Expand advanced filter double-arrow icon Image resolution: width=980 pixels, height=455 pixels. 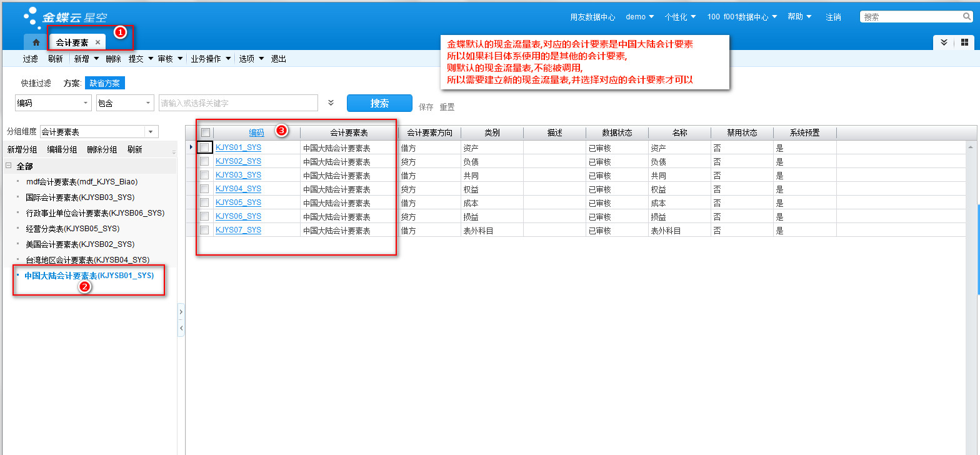coord(331,103)
